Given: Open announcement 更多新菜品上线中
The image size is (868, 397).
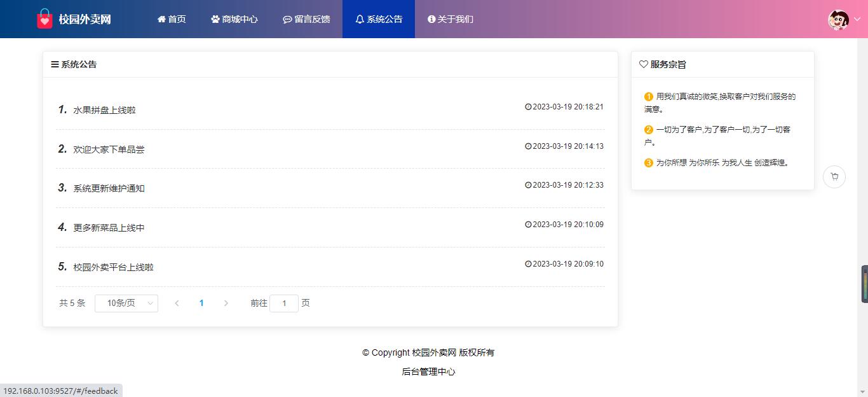Looking at the screenshot, I should point(109,228).
